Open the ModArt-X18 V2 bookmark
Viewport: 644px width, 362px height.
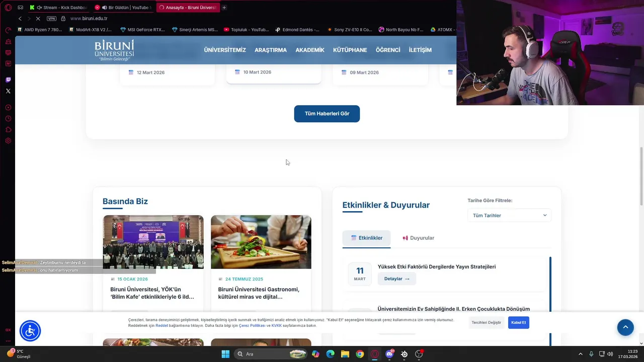tap(90, 30)
